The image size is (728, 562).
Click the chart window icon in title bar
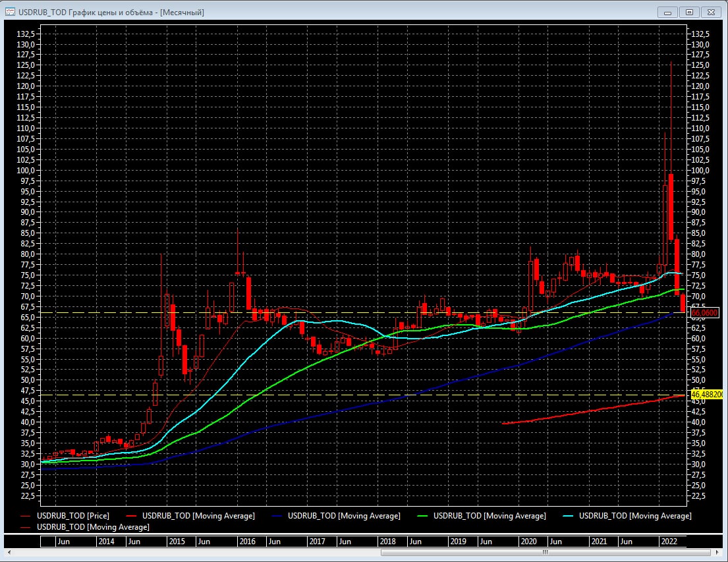pos(10,12)
